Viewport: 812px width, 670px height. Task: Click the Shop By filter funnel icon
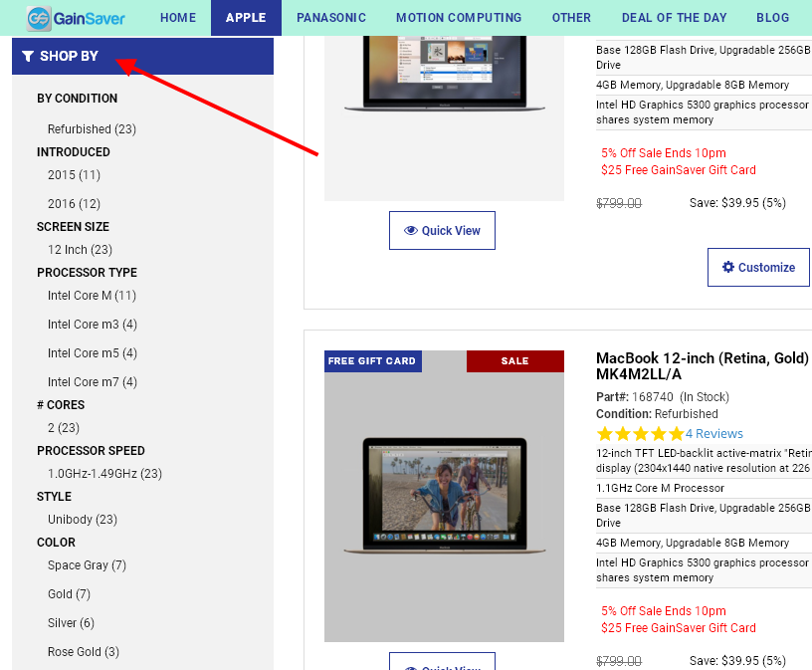28,56
